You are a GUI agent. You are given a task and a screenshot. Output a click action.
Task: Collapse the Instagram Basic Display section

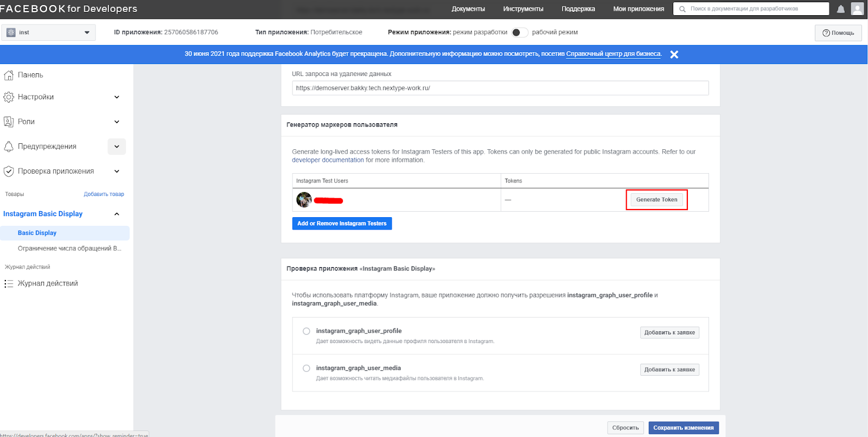(117, 214)
